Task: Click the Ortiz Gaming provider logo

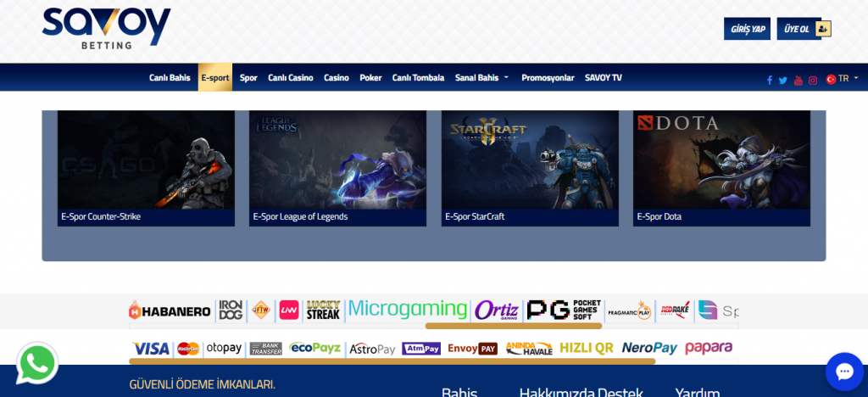Action: click(497, 310)
